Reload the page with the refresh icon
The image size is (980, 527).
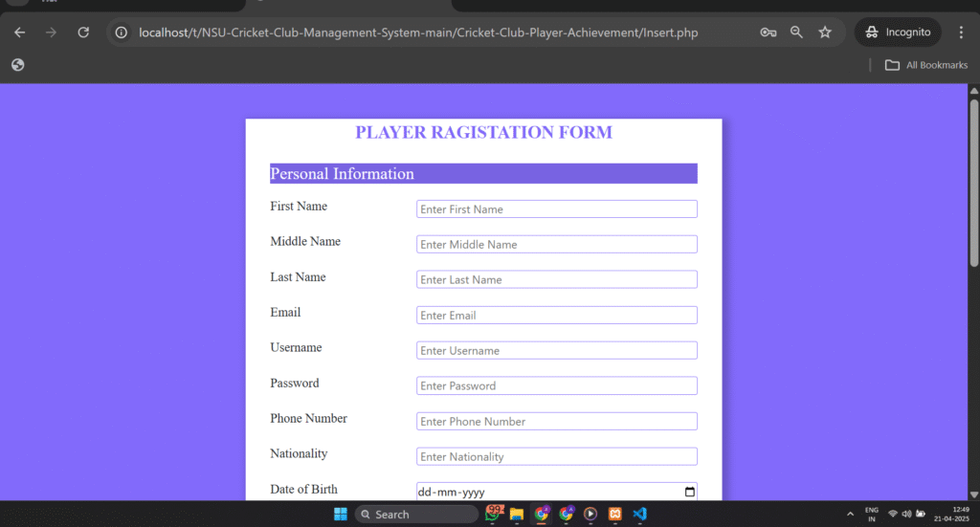pyautogui.click(x=83, y=33)
